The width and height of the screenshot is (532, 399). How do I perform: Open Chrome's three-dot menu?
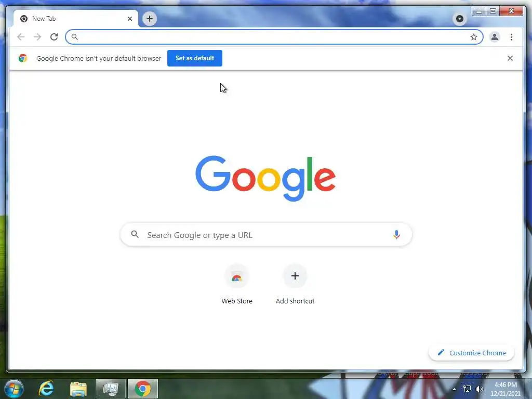point(511,37)
